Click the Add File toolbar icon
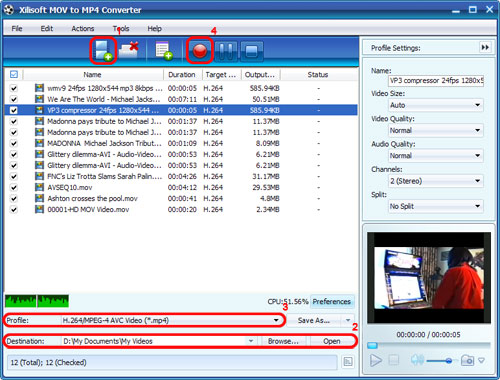This screenshot has height=380, width=500. tap(103, 51)
